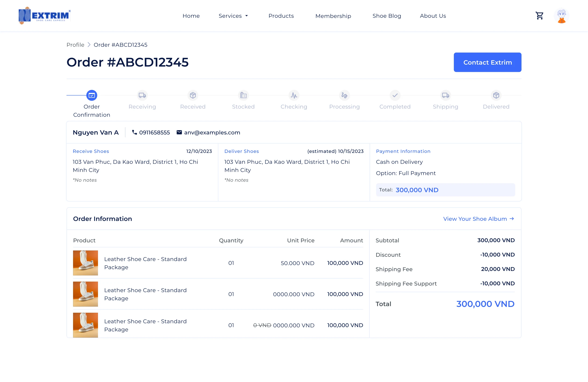Click the payment total 300,000 VND box
588x382 pixels.
coord(445,190)
